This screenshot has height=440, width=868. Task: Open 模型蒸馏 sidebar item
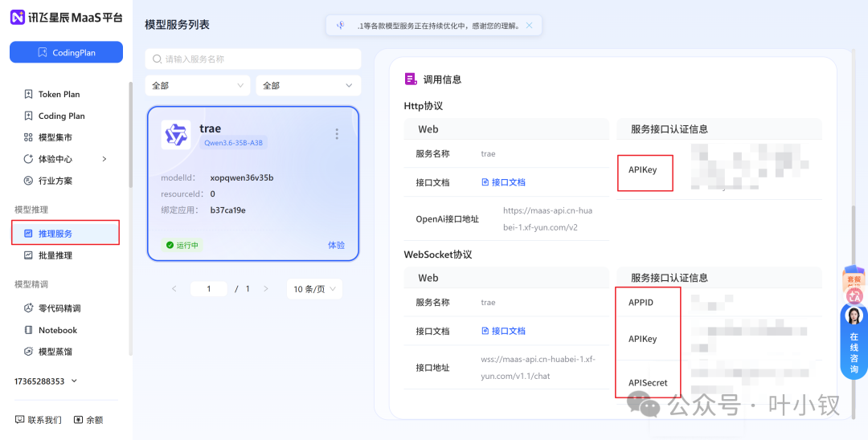[55, 352]
